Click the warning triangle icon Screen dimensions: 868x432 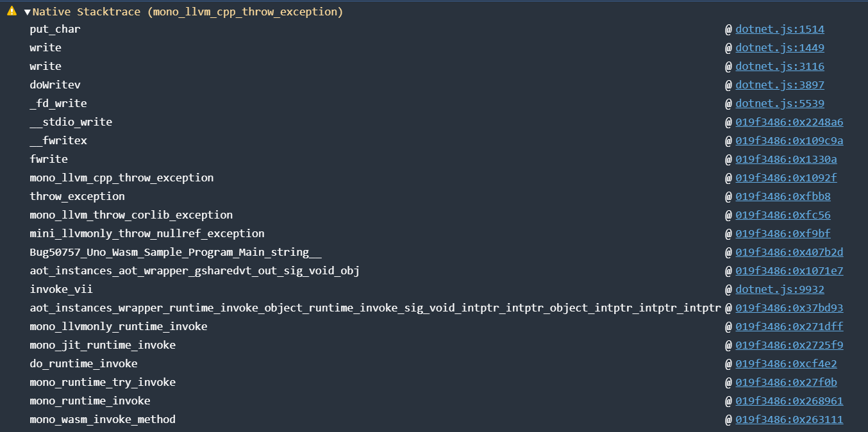11,11
